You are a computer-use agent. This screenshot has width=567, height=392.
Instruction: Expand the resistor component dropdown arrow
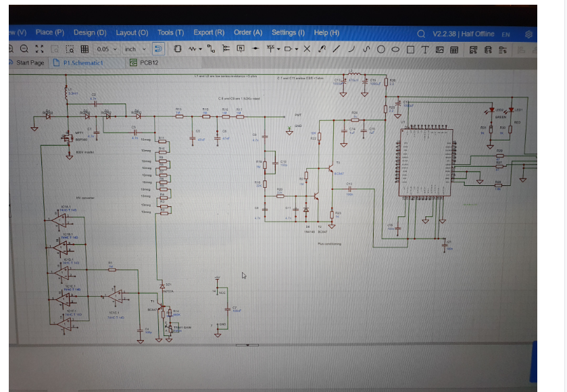[200, 49]
